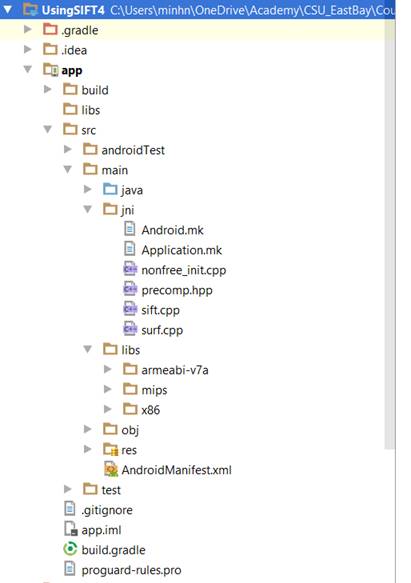Select the surf.cpp file
Image resolution: width=411 pixels, height=583 pixels.
(x=162, y=330)
